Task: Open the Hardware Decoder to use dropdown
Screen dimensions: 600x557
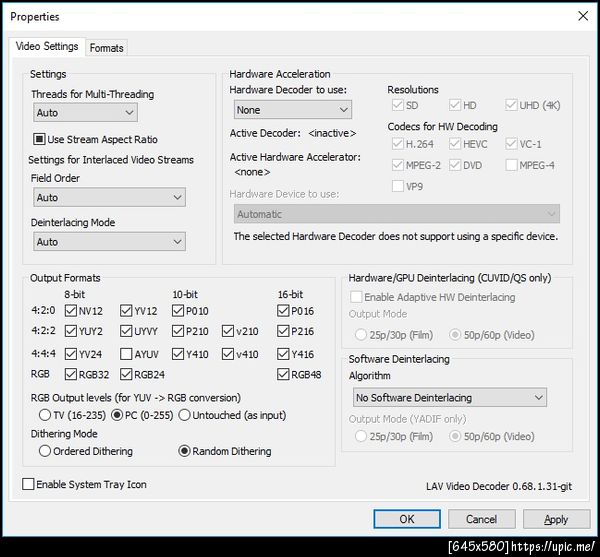Action: (x=293, y=110)
